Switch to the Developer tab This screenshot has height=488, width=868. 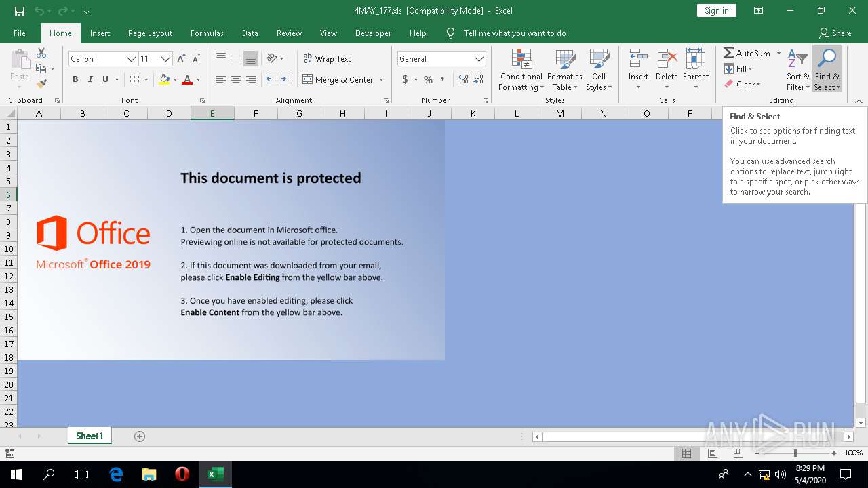click(373, 33)
